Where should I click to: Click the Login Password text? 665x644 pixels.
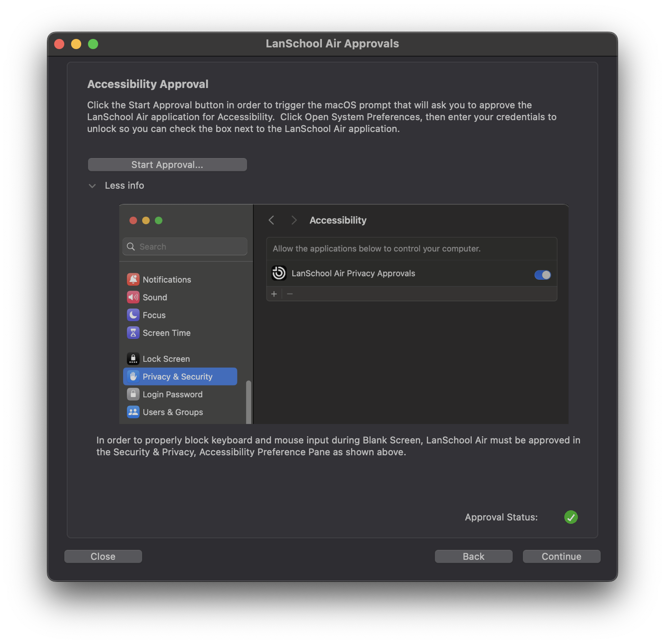coord(173,394)
